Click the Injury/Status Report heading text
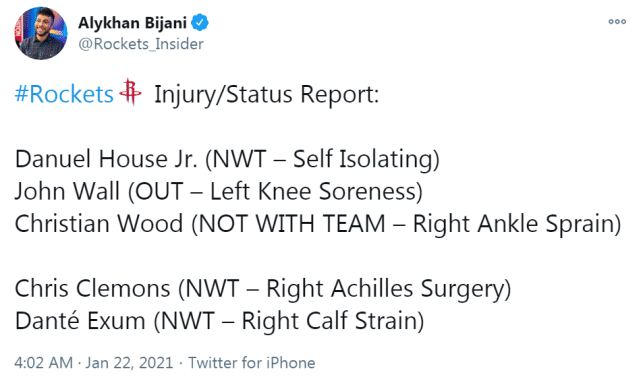641x377 pixels. [267, 94]
